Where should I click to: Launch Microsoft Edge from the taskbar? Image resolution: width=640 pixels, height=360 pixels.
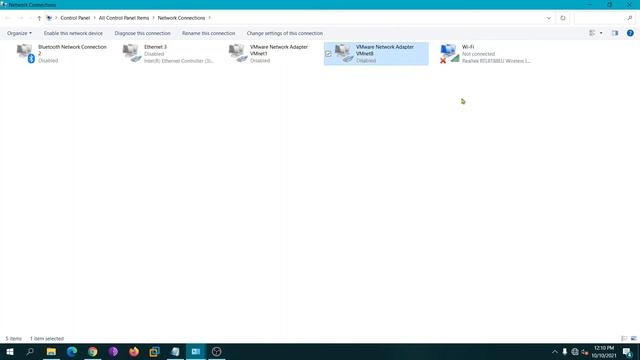pos(72,351)
